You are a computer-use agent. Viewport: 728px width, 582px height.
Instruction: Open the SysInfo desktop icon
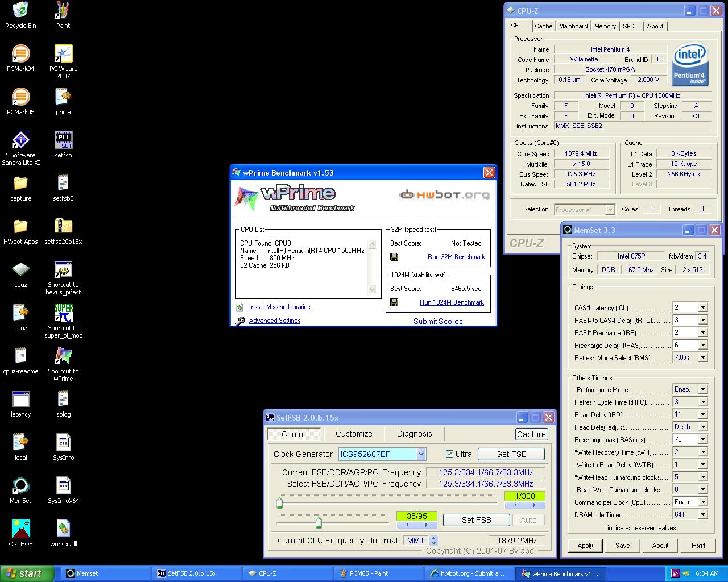click(63, 447)
